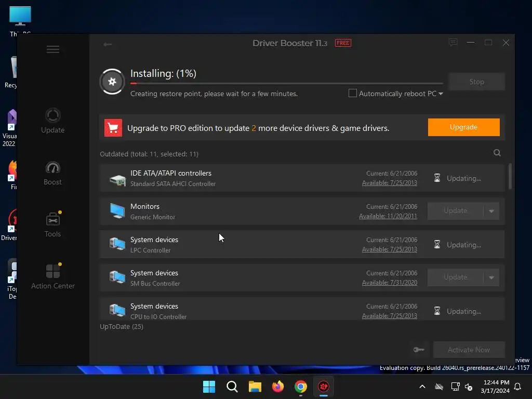Open search icon above outdated driver list
The image size is (532, 399).
pyautogui.click(x=497, y=153)
